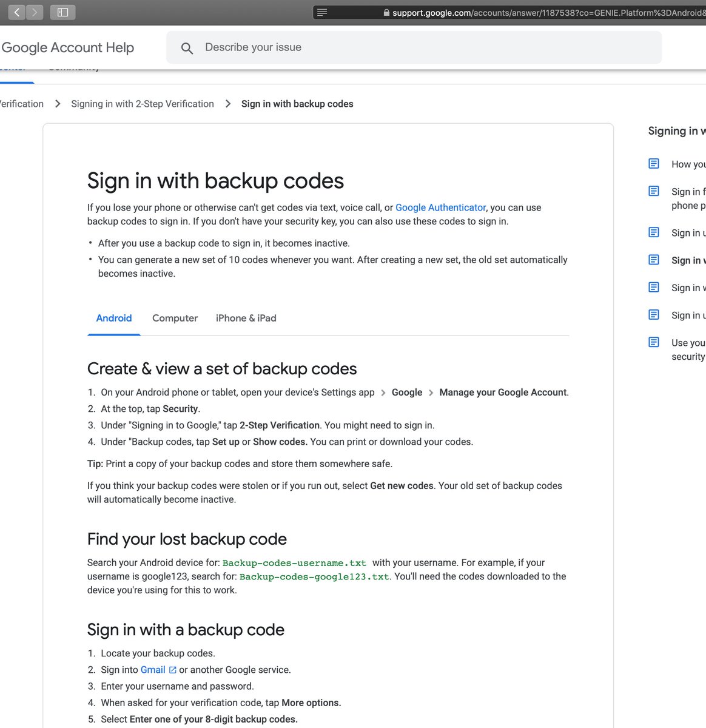
Task: Click the "Backup-codes-username.txt" code text
Action: pyautogui.click(x=294, y=563)
